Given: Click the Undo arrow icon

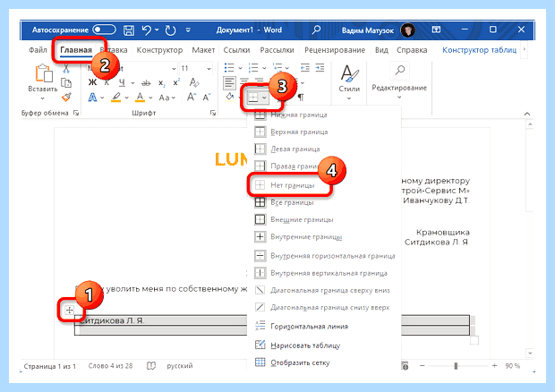Looking at the screenshot, I should (147, 30).
